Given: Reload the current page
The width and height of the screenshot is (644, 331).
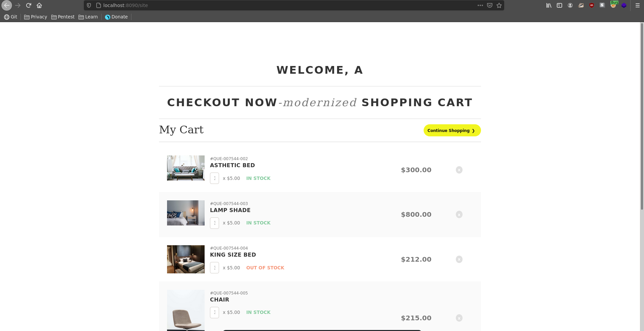Looking at the screenshot, I should 29,5.
